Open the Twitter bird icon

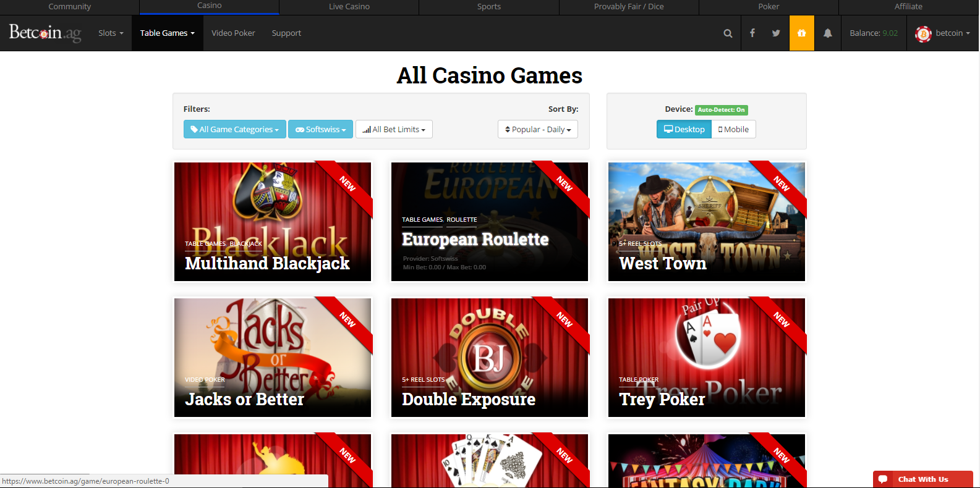pyautogui.click(x=776, y=33)
